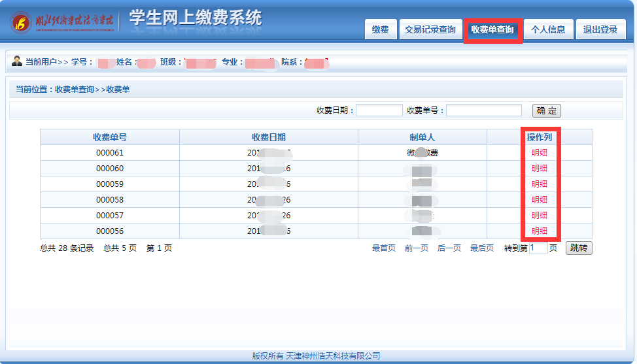
Task: Switch to 交易记录查询 tab
Action: tap(430, 29)
